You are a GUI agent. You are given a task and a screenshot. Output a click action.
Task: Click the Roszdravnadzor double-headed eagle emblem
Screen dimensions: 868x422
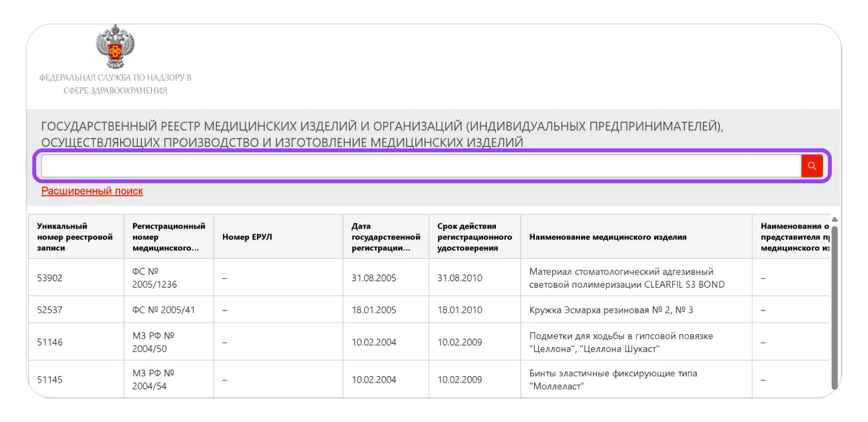[x=115, y=47]
